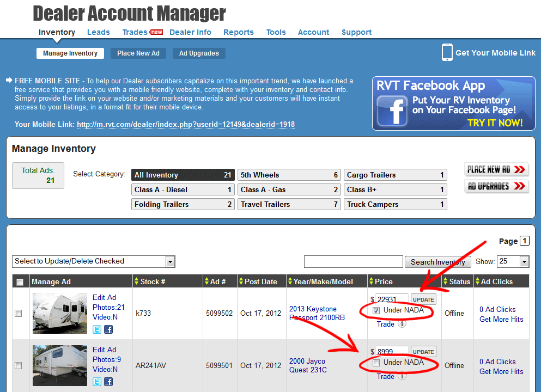Viewport: 541px width, 392px height.
Task: Open the Tools menu
Action: (276, 32)
